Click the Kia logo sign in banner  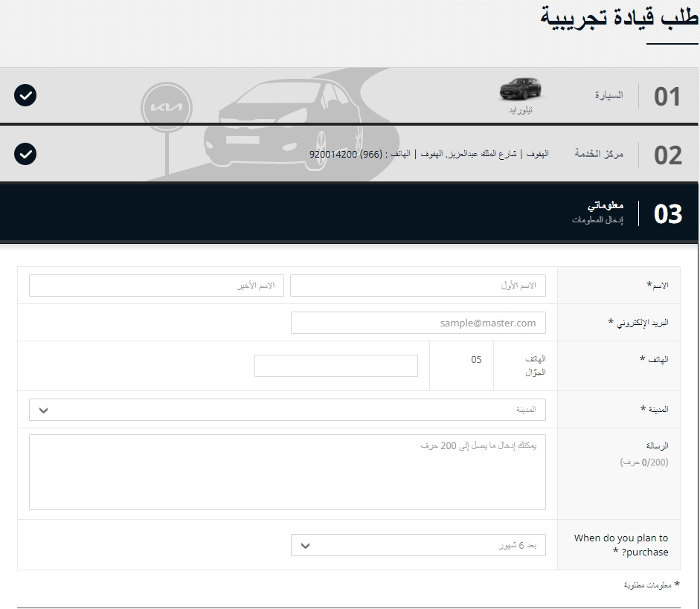tap(167, 107)
